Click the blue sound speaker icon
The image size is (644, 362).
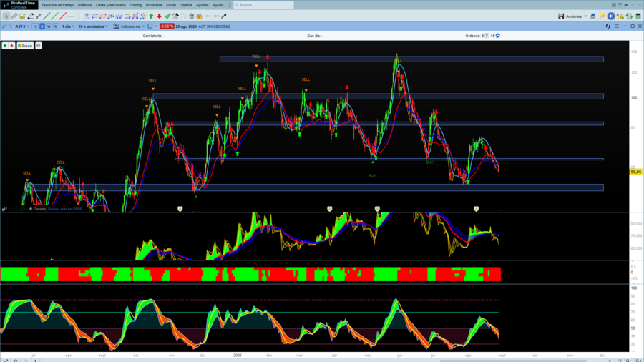tap(611, 16)
